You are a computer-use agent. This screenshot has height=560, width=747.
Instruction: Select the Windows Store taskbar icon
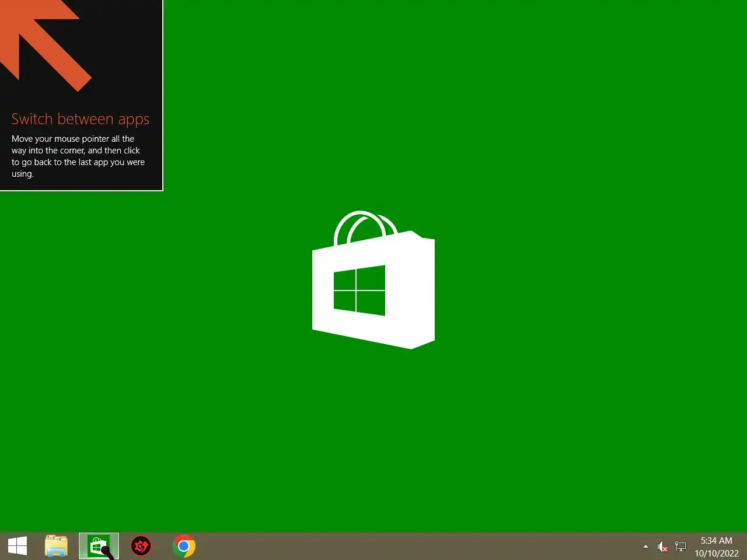tap(99, 546)
